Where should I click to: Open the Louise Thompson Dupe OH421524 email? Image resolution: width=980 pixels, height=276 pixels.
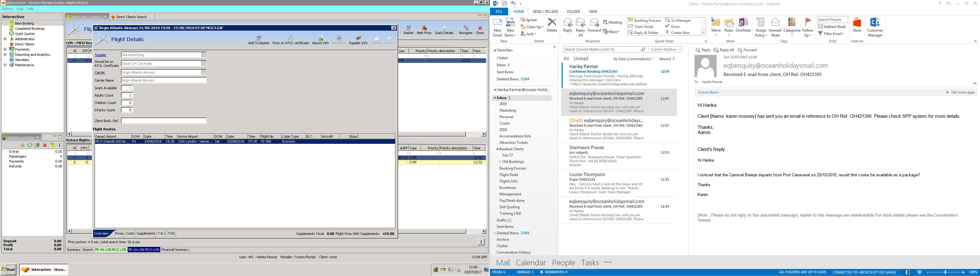(619, 184)
